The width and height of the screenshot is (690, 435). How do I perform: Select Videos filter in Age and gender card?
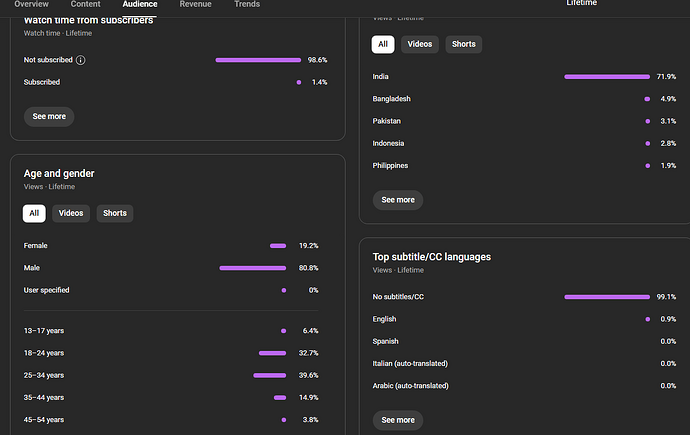(71, 213)
